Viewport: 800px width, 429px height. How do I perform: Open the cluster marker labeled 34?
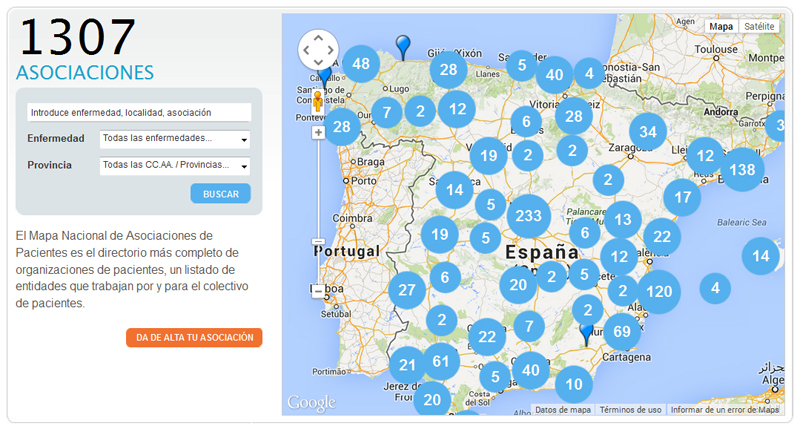tap(648, 132)
